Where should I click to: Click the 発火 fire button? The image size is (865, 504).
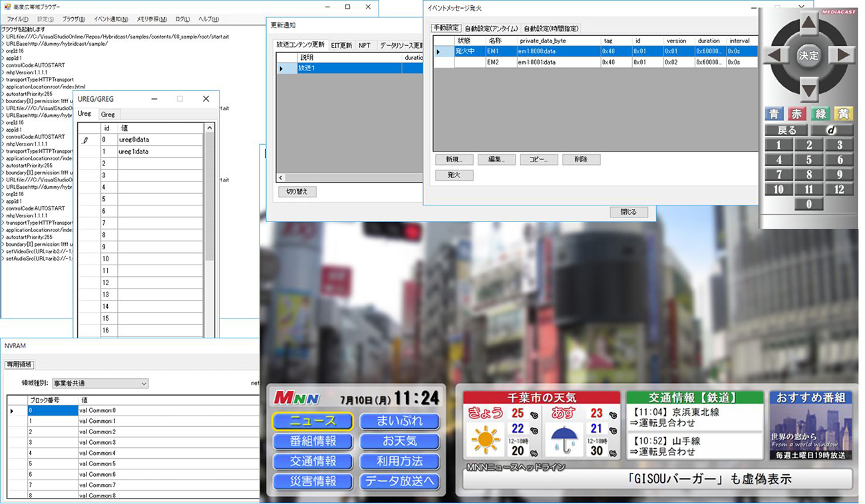(454, 176)
